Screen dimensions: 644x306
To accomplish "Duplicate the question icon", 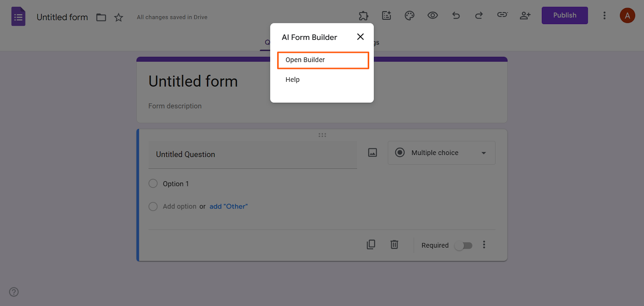I will (371, 245).
